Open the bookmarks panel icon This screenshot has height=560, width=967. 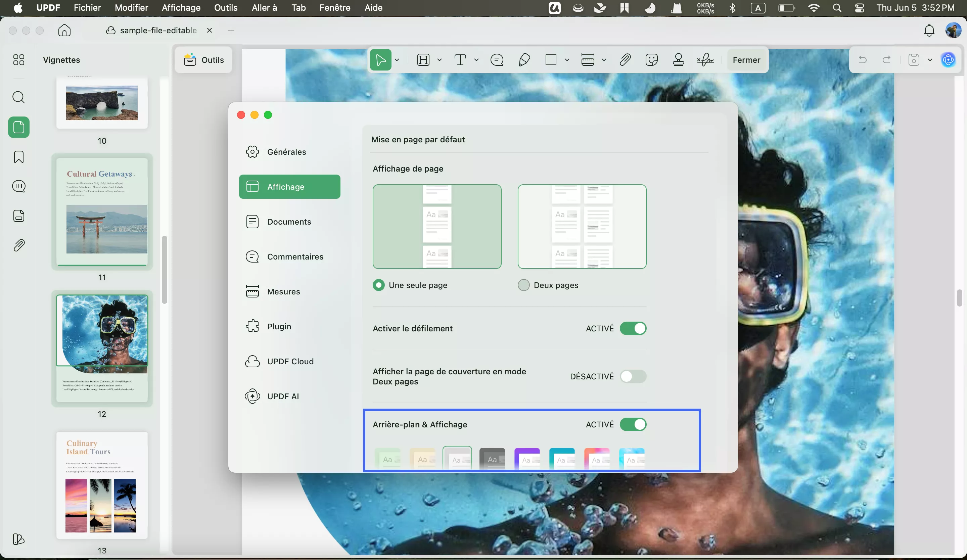pyautogui.click(x=18, y=157)
